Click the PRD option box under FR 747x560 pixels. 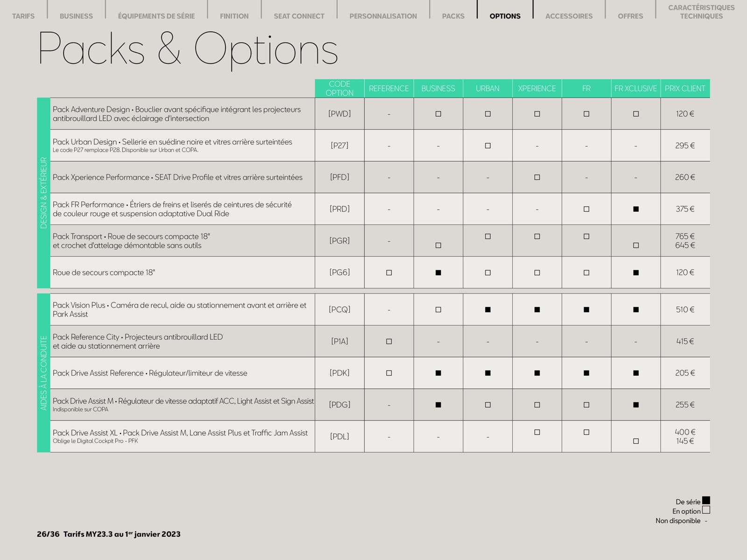[x=586, y=209]
